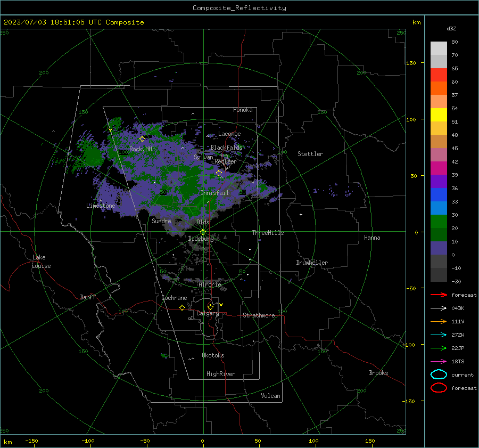479x448 pixels.
Task: Click yellow diamond marker above Calgary label
Action: (x=210, y=307)
